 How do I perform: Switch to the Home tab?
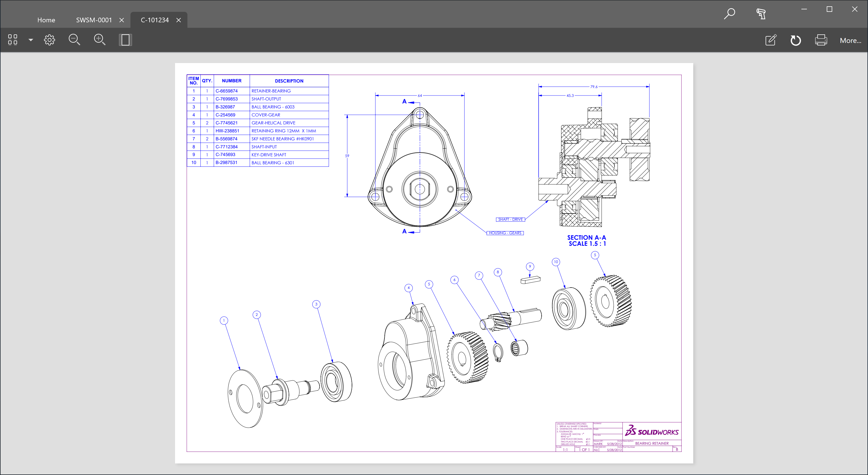(46, 20)
